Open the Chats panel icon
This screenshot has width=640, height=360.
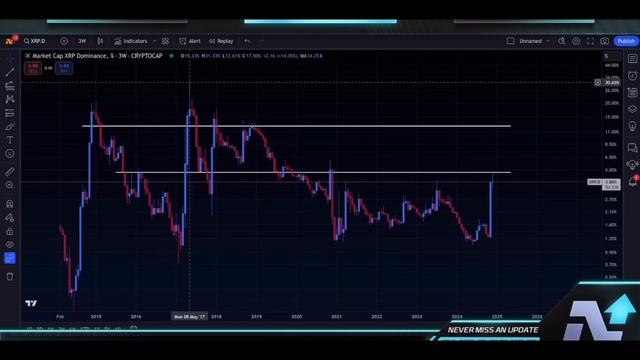[x=632, y=147]
